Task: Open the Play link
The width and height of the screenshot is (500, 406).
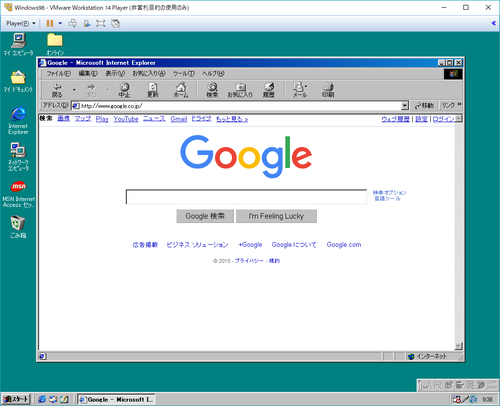Action: click(x=102, y=119)
